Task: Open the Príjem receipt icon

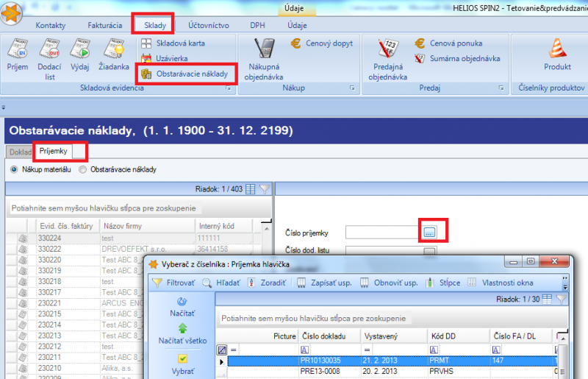Action: (x=18, y=54)
